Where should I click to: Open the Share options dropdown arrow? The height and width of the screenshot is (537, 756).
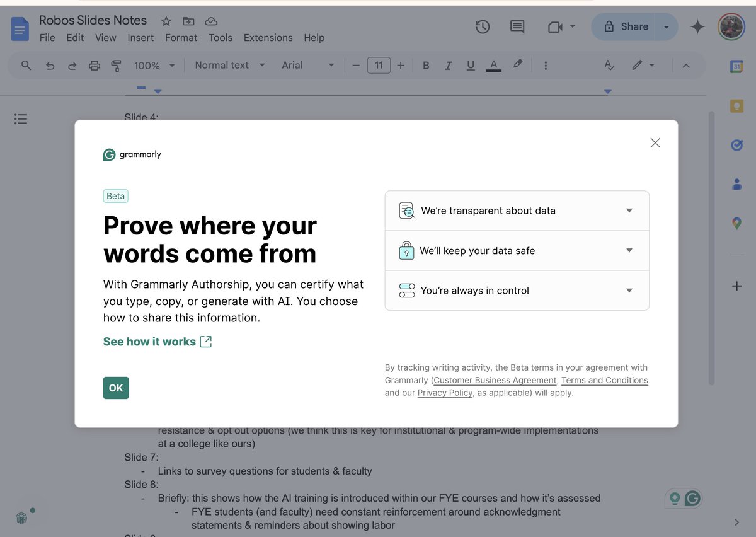(x=667, y=26)
